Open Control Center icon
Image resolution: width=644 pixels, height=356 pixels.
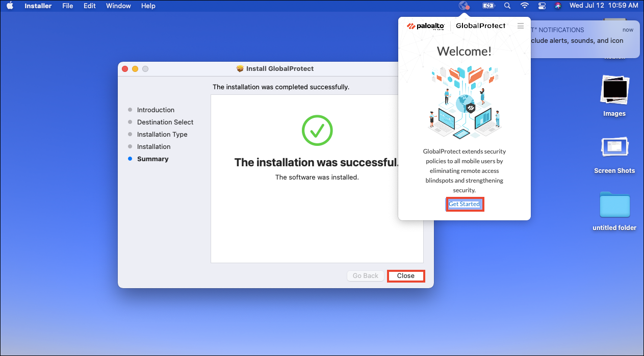click(x=542, y=6)
